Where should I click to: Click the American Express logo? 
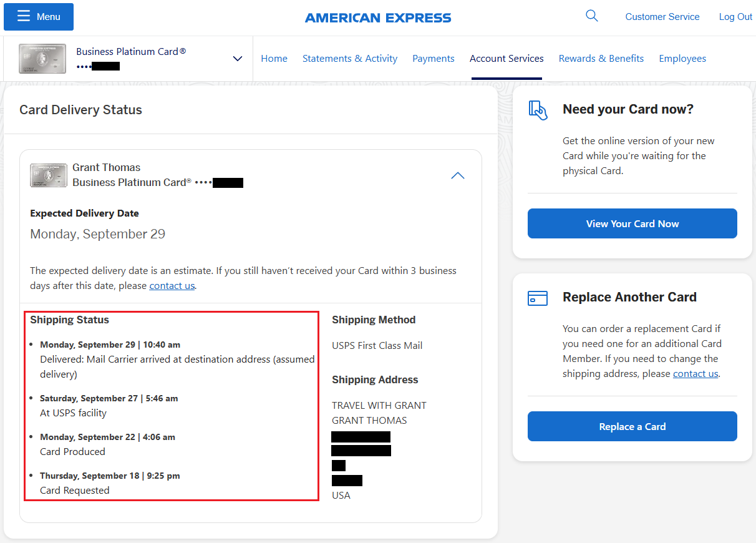378,17
